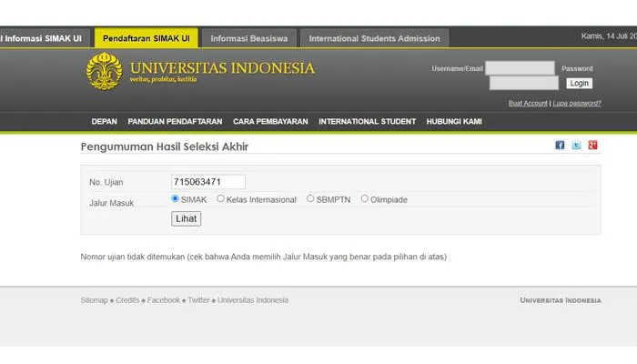This screenshot has height=364, width=637.
Task: Open the Informasi Beasiswa tab
Action: coord(249,38)
